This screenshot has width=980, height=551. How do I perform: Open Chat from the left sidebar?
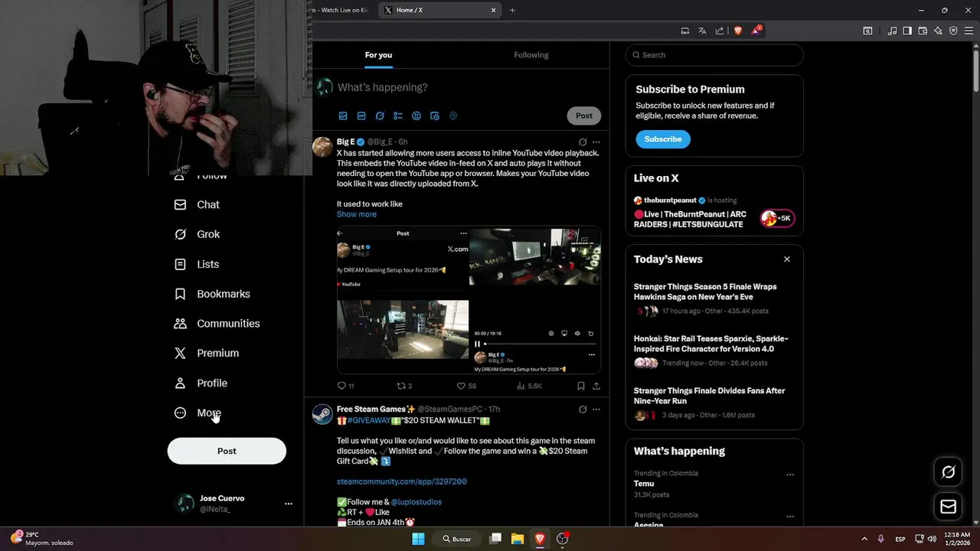pyautogui.click(x=198, y=204)
